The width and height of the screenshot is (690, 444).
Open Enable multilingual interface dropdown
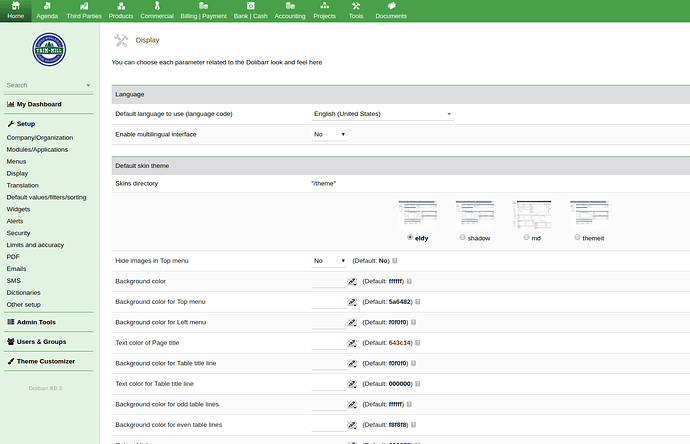click(x=329, y=134)
